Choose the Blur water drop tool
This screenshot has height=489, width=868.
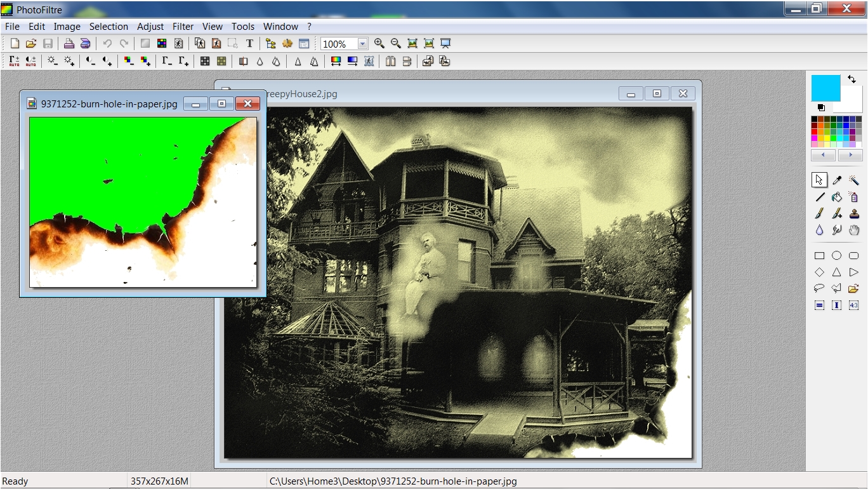point(820,230)
